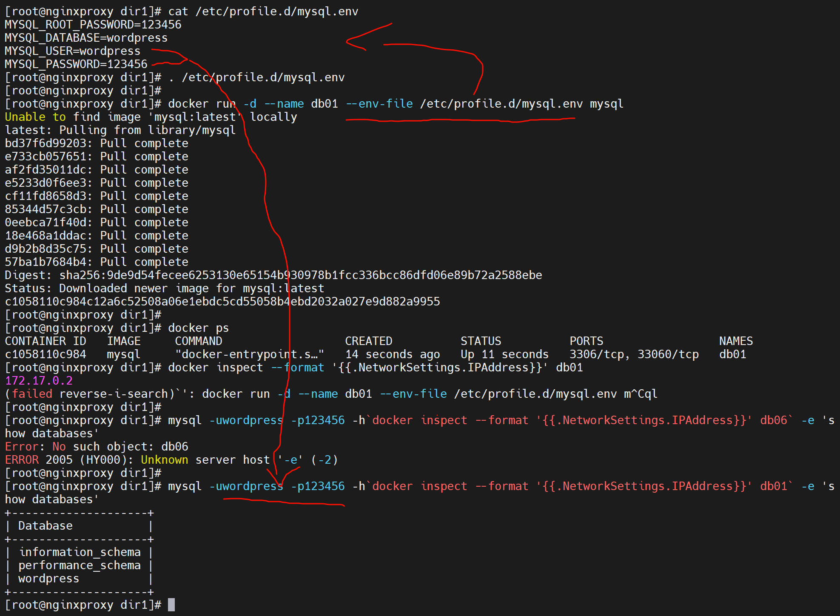Click the 'Error: No such object: db06' line
Screen dimensions: 840x616
(97, 447)
